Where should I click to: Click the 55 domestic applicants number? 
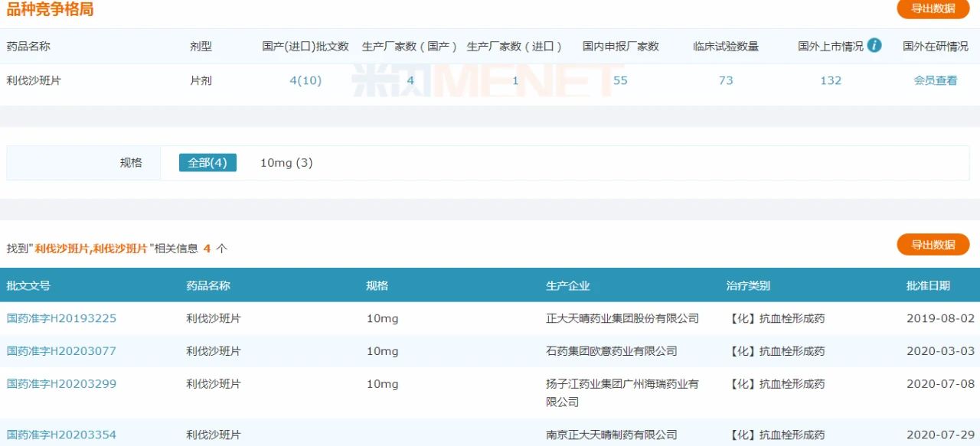[620, 80]
